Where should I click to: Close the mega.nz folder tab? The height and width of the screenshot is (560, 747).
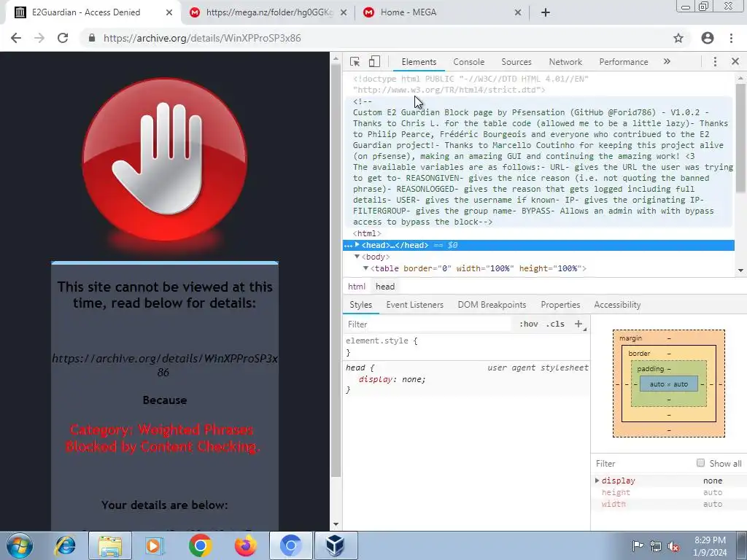(x=343, y=12)
